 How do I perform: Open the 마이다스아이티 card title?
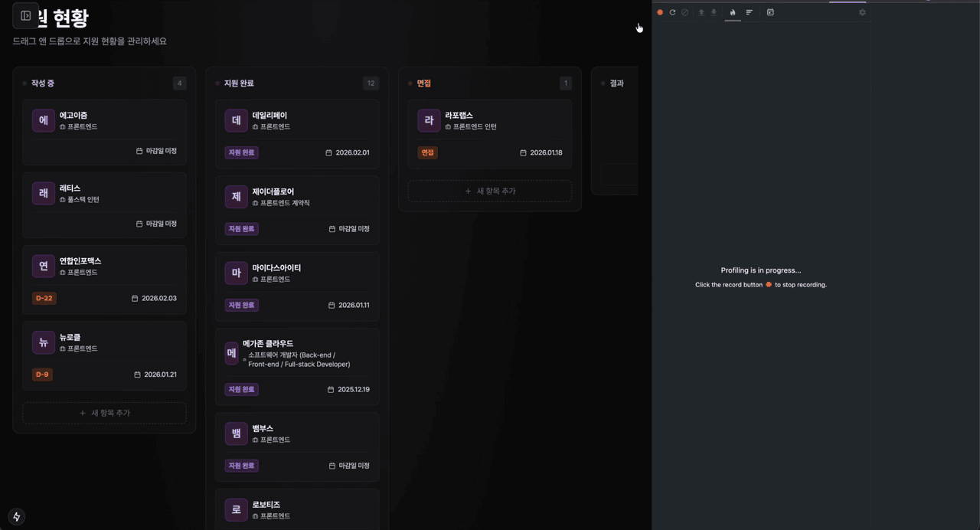pos(276,267)
